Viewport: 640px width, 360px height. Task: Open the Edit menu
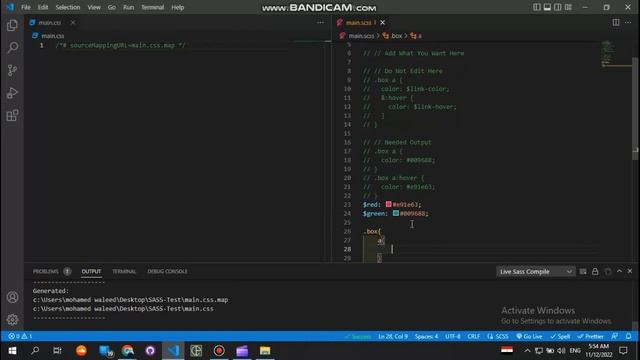click(43, 7)
